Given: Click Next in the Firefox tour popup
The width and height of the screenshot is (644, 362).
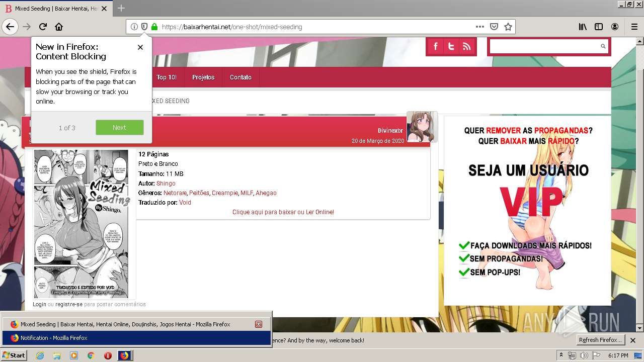Looking at the screenshot, I should click(120, 127).
